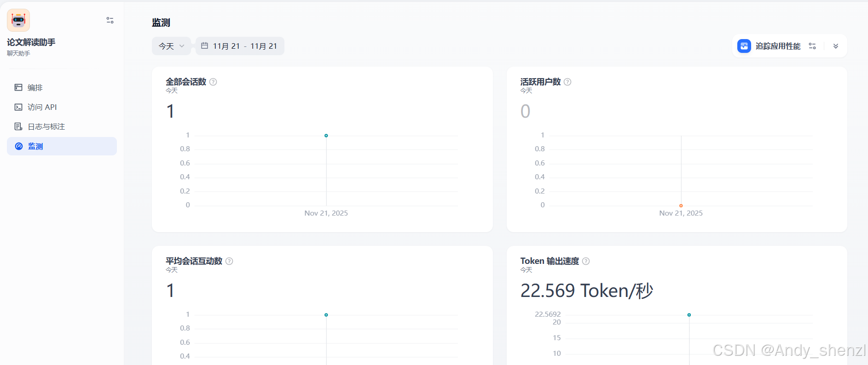Viewport: 868px width, 365px height.
Task: Open the 日志与标注 logs page
Action: (62, 126)
